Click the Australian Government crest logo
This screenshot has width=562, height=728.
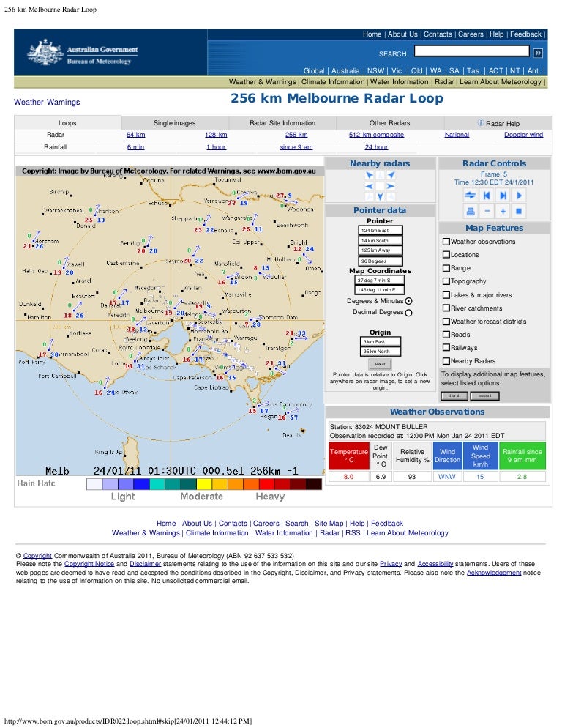coord(45,53)
